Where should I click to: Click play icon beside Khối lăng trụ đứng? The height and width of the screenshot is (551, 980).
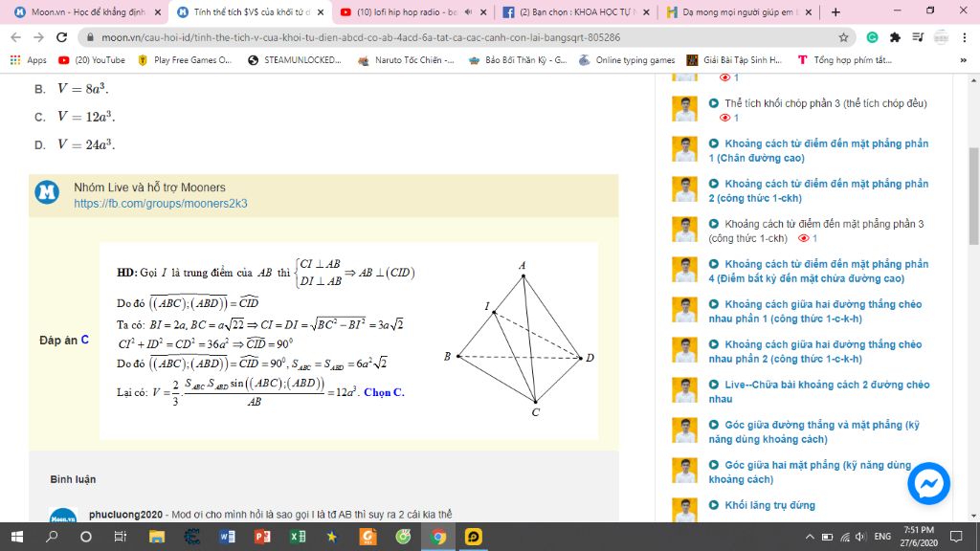(x=714, y=505)
